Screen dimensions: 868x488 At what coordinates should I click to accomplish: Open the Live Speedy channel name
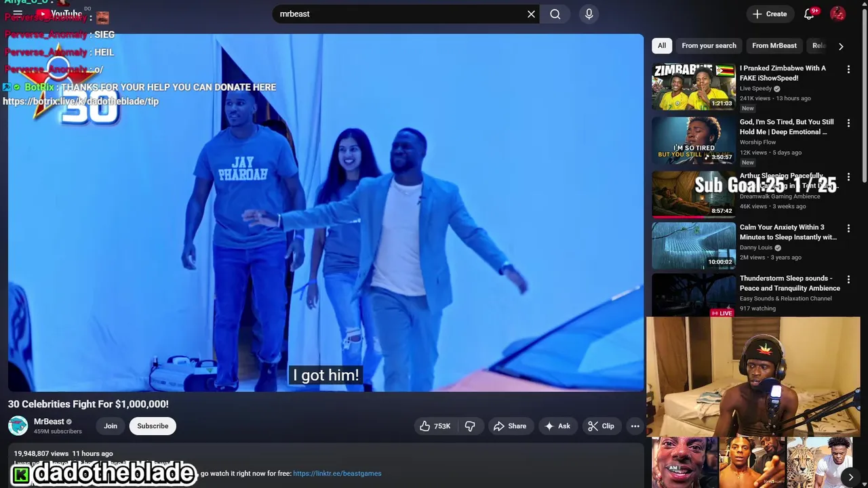[x=755, y=88]
